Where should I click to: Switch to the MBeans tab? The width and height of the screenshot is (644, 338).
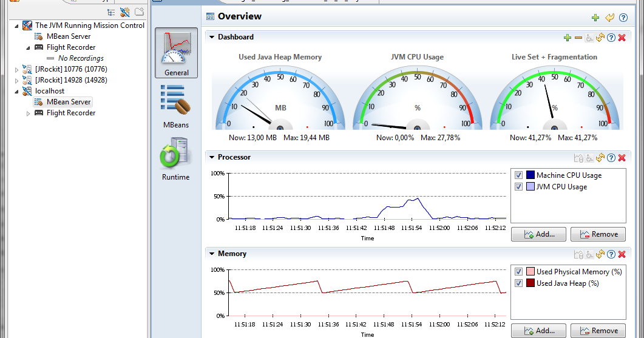coord(176,106)
